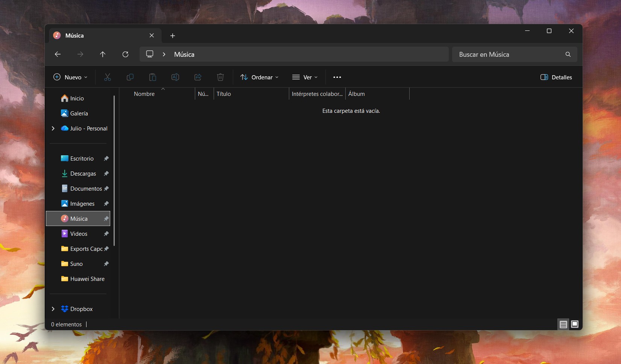Refresh the current folder view
Screen dimensions: 621x364
click(x=125, y=55)
